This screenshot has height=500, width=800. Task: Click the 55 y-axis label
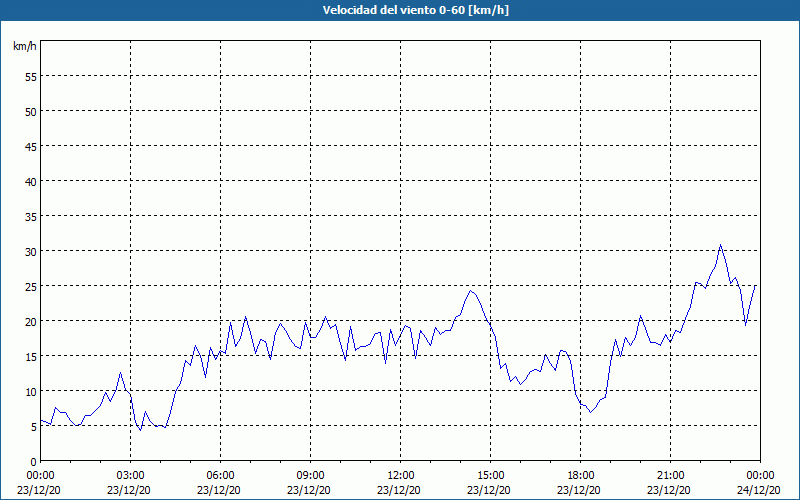point(31,76)
